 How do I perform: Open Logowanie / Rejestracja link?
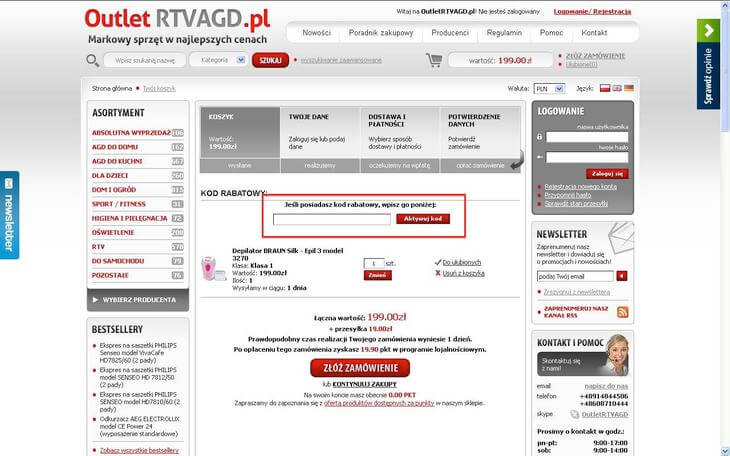tap(592, 12)
